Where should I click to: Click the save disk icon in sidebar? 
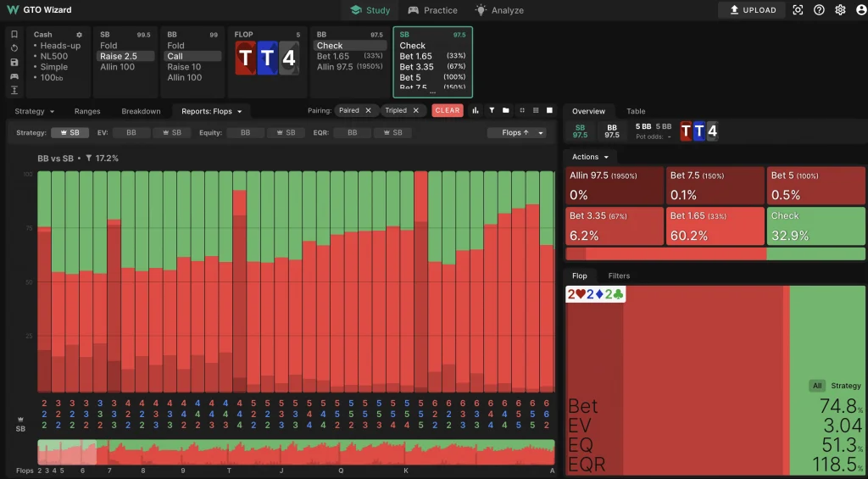coord(14,62)
